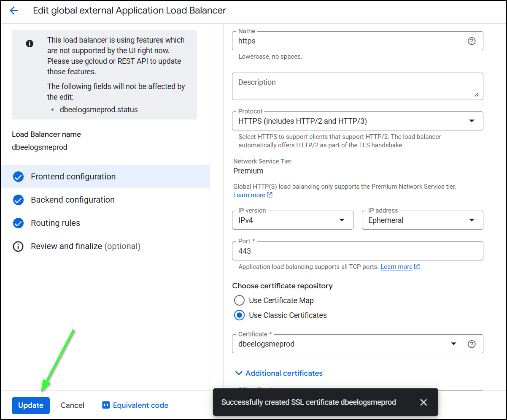
Task: Click the Frontend configuration checkmark icon
Action: coord(18,177)
